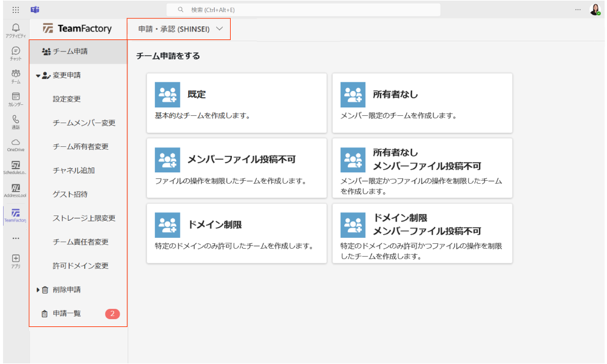Screen dimensions: 607x364
Task: Open the 通話 phone icon
Action: coord(16,121)
